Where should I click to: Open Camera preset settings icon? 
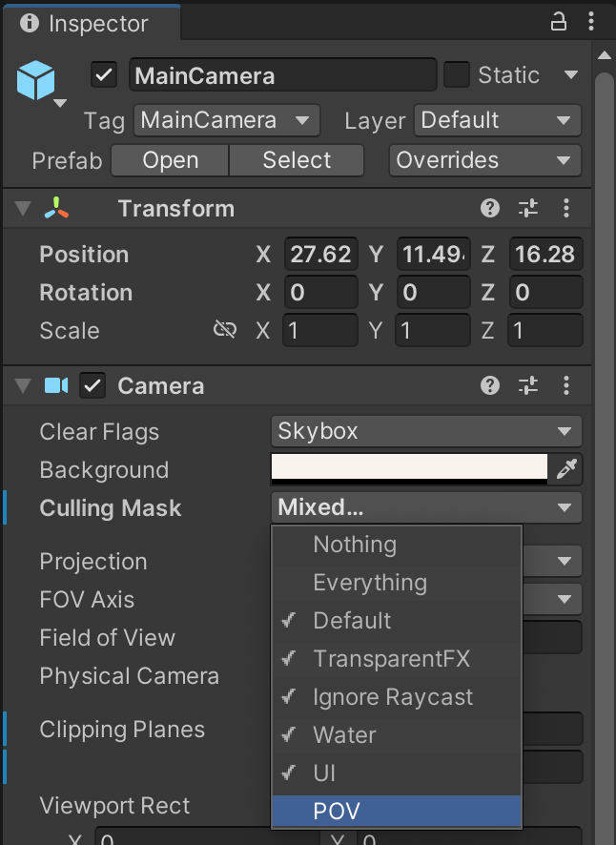point(528,386)
